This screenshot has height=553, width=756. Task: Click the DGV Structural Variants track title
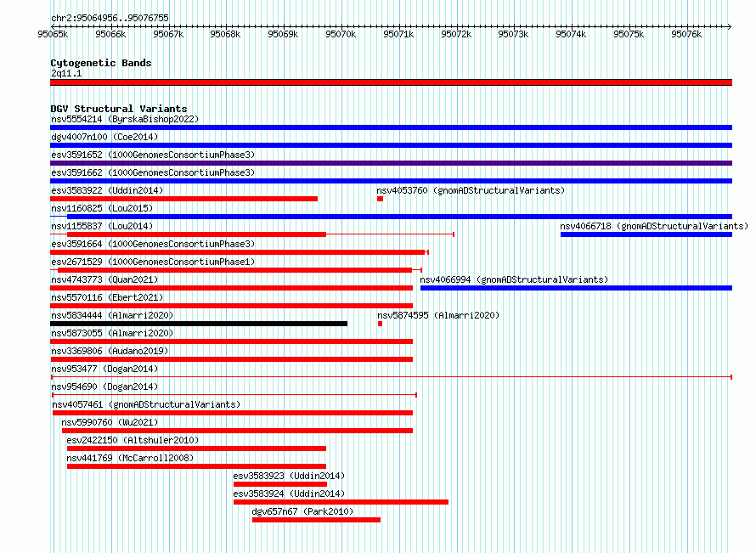(x=119, y=109)
